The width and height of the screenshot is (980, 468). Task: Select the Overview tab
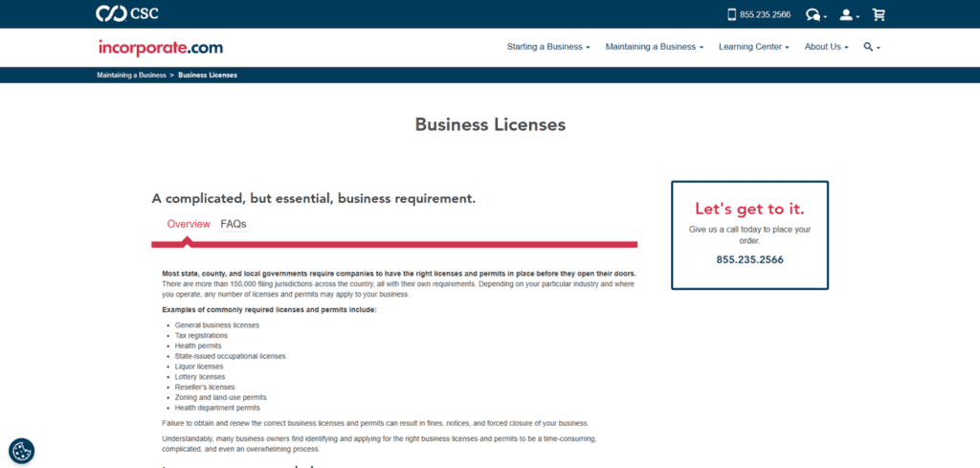[x=189, y=224]
